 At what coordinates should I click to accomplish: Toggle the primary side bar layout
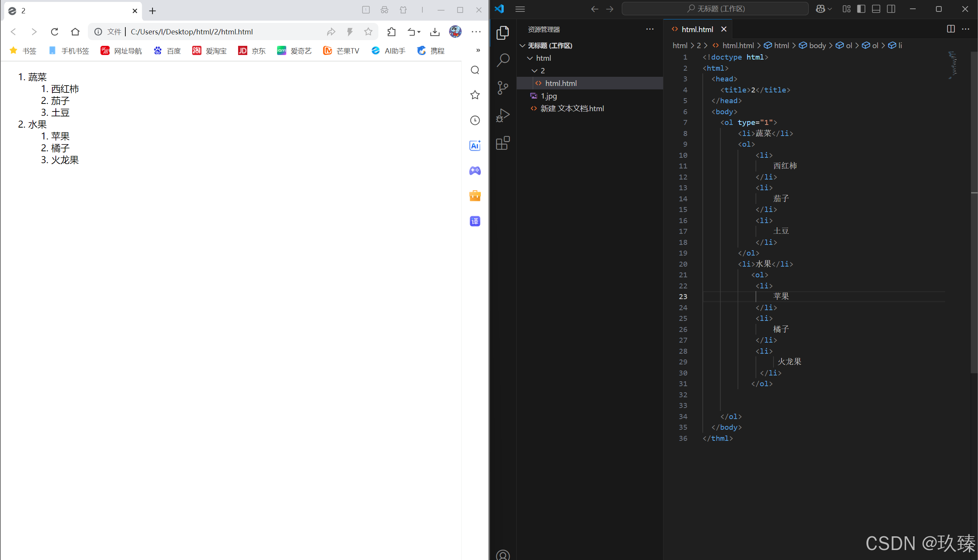[861, 9]
